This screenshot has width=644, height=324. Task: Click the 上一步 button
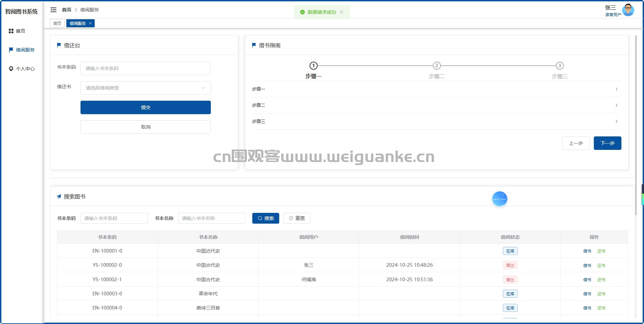click(576, 143)
